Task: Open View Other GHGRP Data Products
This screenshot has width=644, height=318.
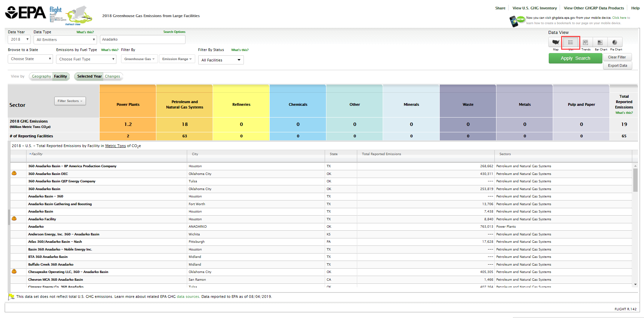Action: pos(594,8)
